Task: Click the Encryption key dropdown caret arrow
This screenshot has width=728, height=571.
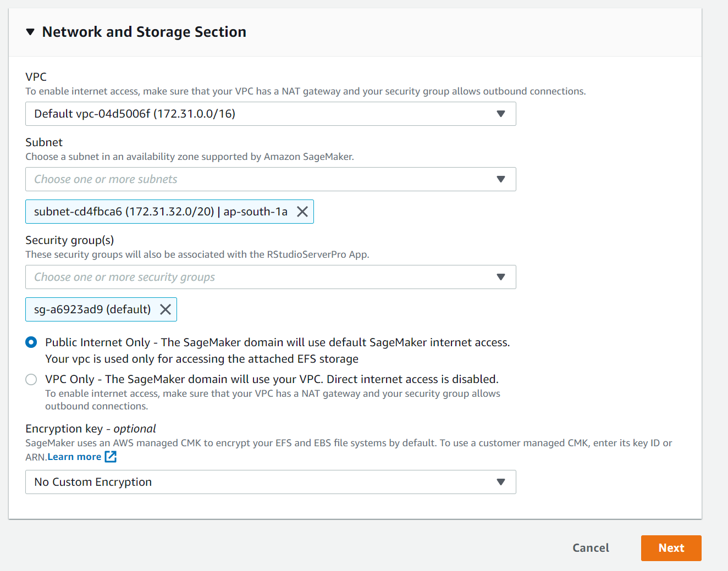Action: (500, 482)
